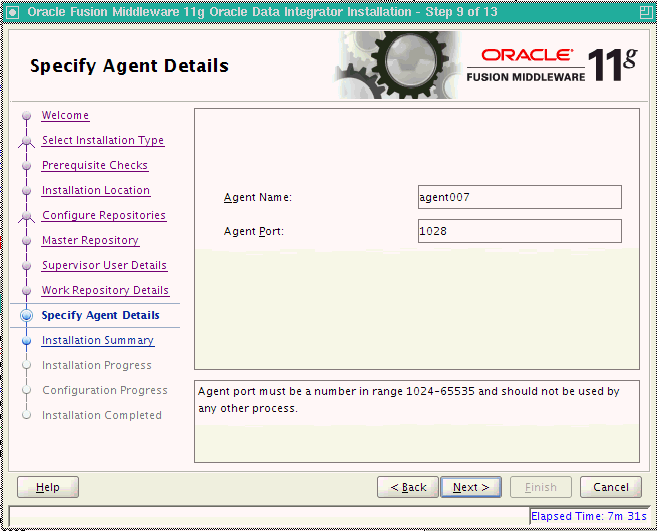Click the current Specify Agent Details step marker
The image size is (657, 531).
coord(26,316)
